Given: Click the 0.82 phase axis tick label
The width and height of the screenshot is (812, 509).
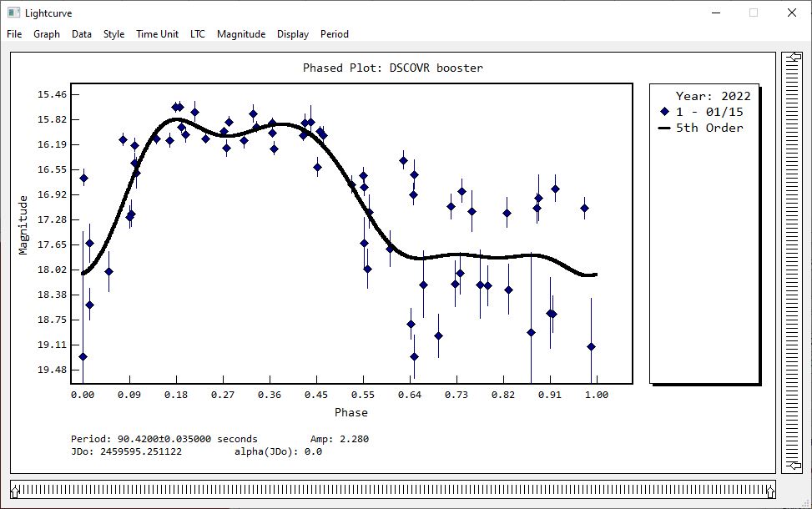Looking at the screenshot, I should [503, 395].
